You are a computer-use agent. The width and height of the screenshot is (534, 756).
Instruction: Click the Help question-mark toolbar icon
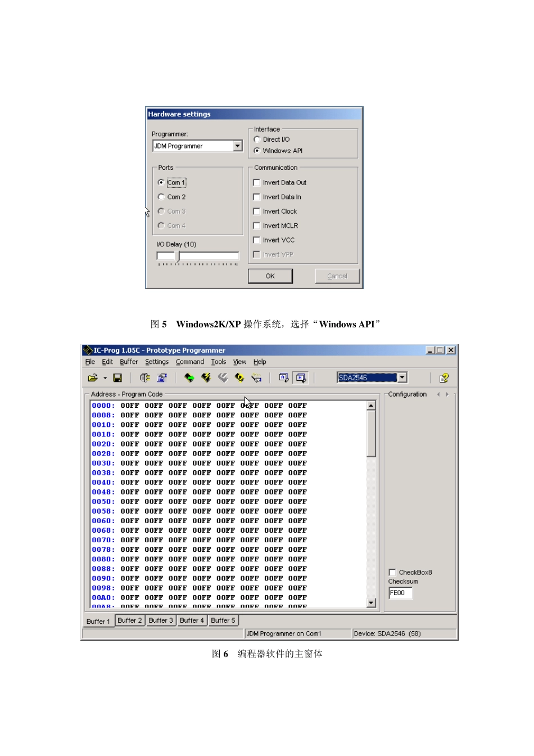point(444,378)
